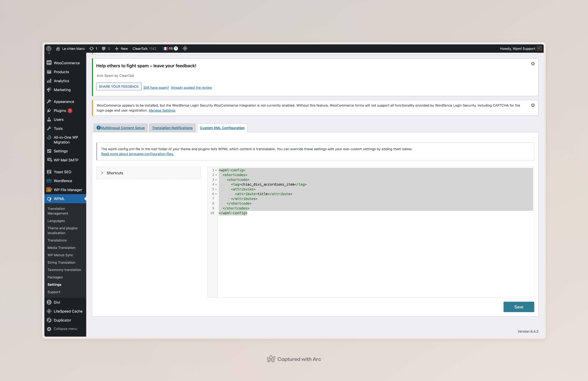
Task: Open the updates icon in admin bar
Action: click(91, 48)
